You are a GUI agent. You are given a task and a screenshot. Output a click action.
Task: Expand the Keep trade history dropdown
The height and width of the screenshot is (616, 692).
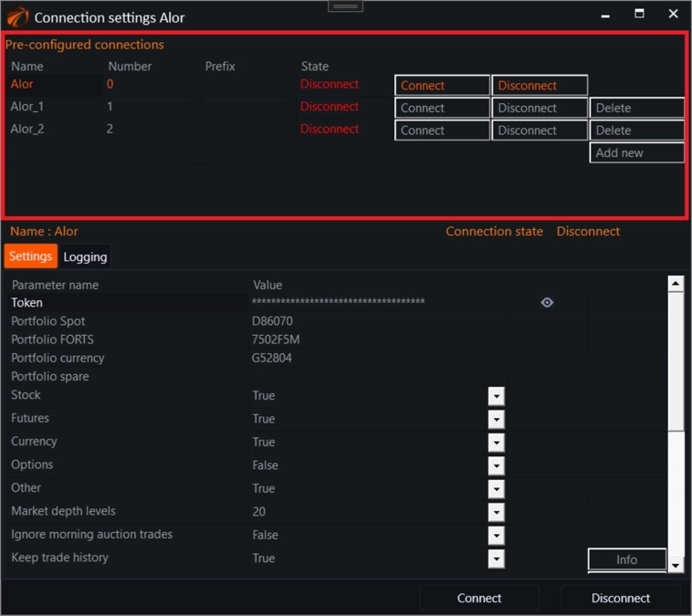pos(496,559)
